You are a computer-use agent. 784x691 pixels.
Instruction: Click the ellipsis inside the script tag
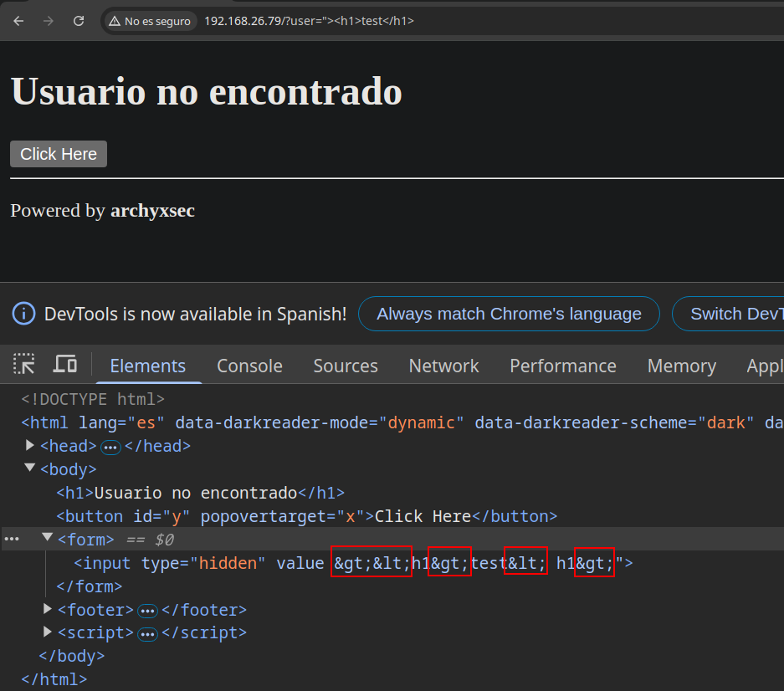[148, 633]
